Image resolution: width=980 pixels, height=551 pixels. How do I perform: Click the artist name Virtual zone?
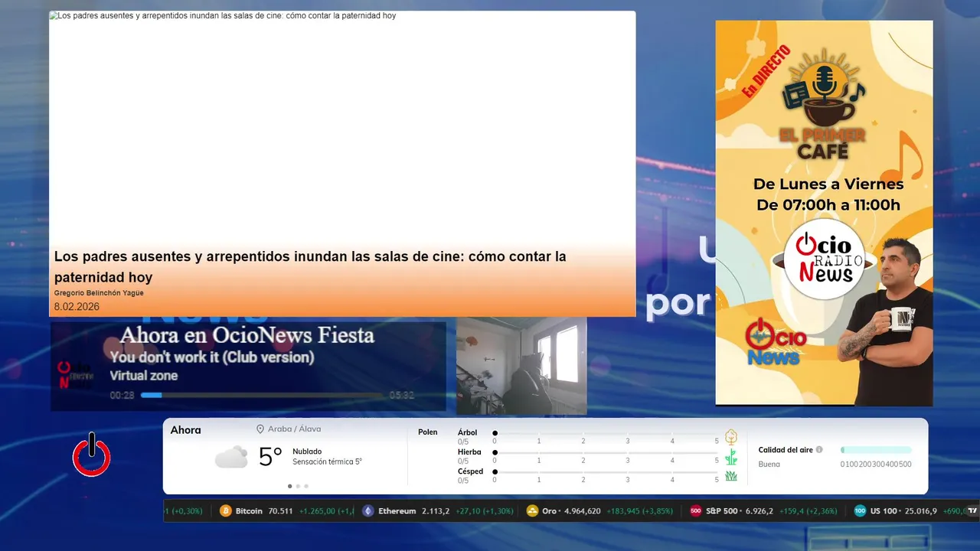point(144,376)
